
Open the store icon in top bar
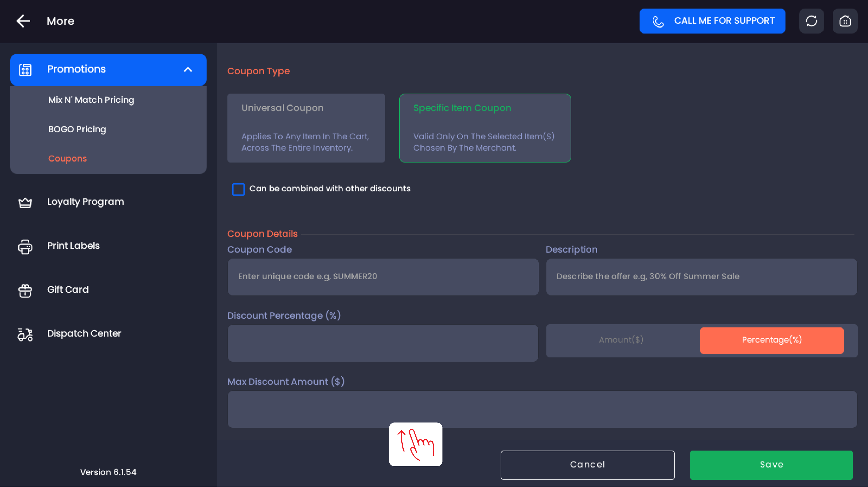click(845, 21)
